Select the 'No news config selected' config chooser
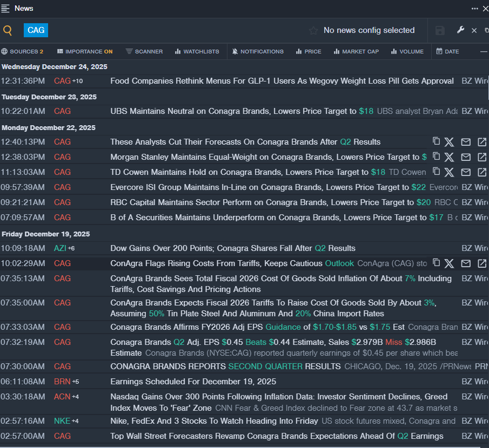 click(x=369, y=30)
